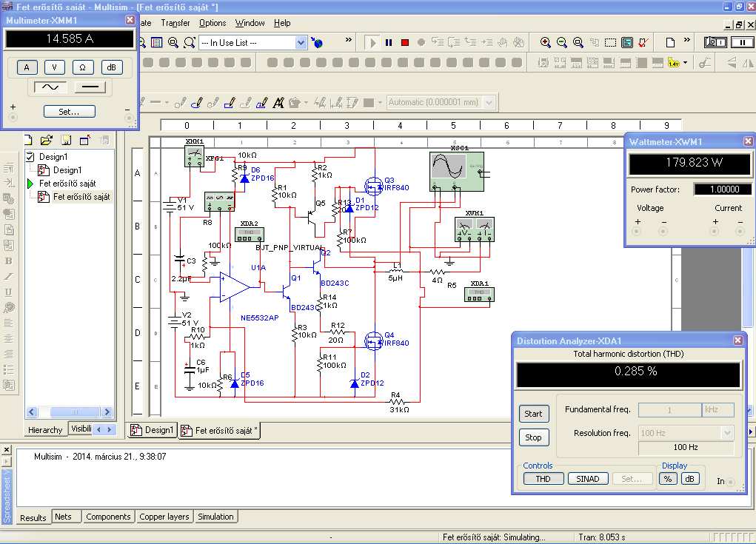
Task: Open the Options menu
Action: click(x=213, y=23)
